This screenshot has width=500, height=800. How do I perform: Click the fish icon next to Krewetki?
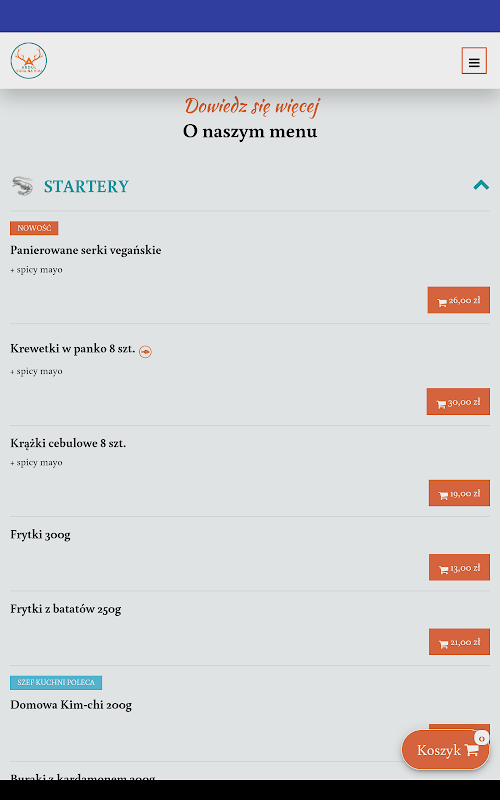point(145,352)
